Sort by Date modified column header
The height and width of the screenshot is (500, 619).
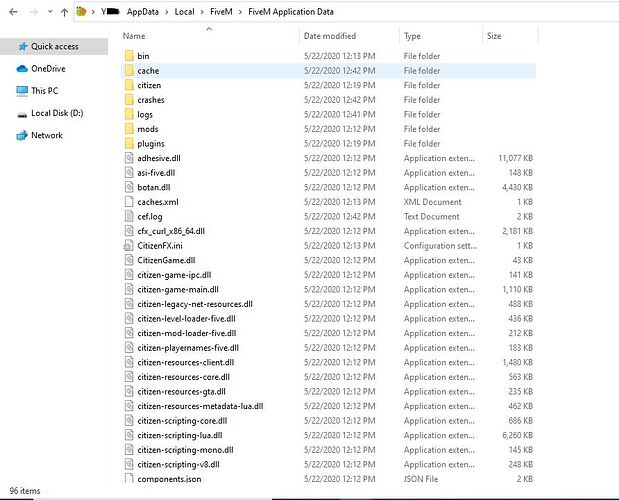click(x=330, y=36)
